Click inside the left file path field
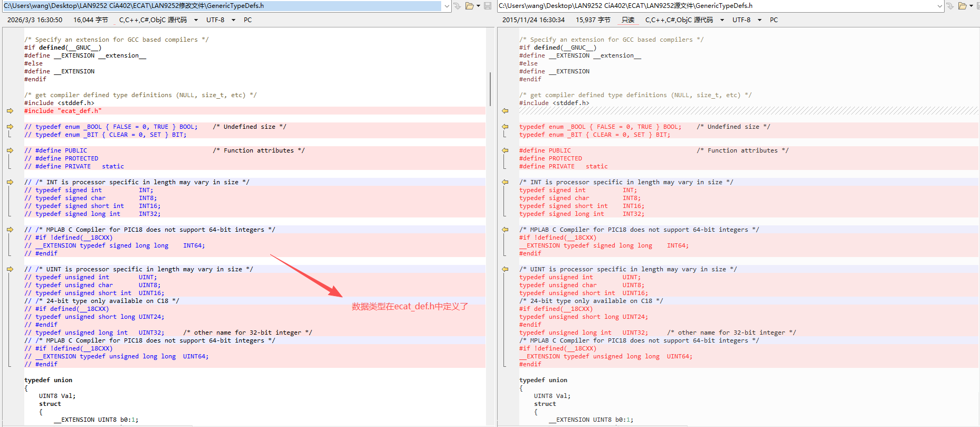 (223, 6)
